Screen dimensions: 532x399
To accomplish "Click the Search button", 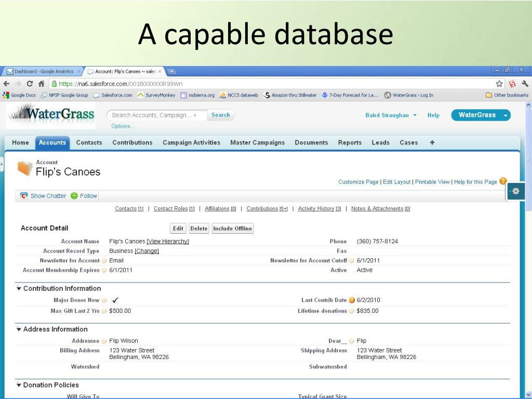I will [x=220, y=115].
